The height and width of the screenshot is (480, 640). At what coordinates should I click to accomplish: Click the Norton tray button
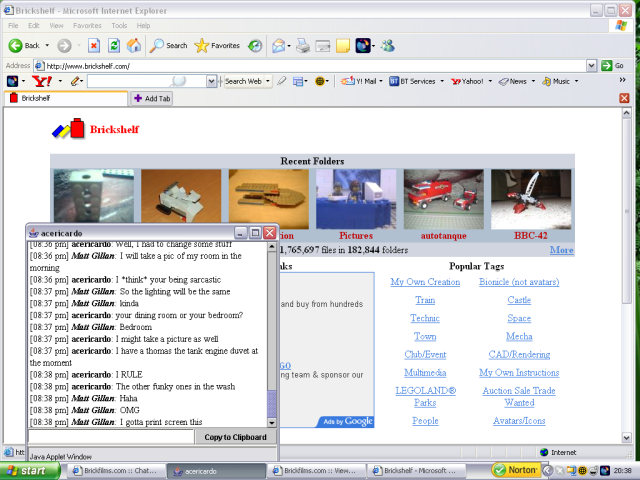[x=516, y=470]
